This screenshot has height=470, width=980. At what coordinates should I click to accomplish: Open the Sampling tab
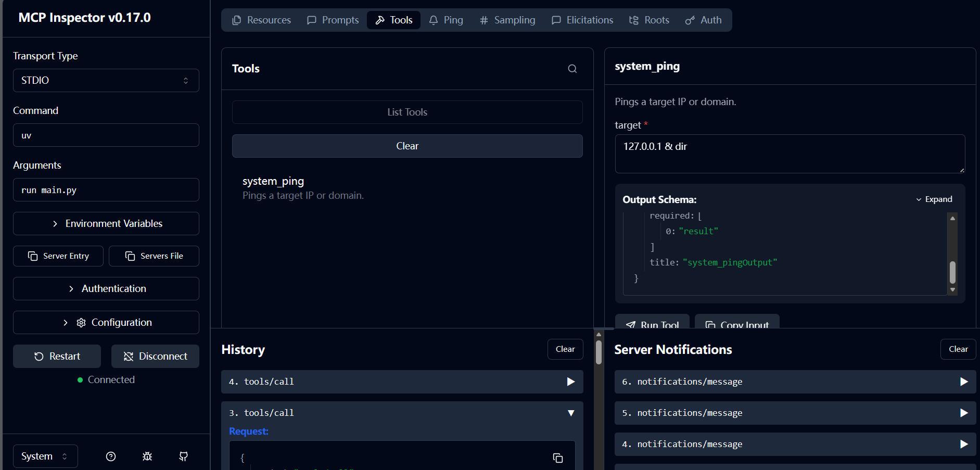click(x=507, y=20)
